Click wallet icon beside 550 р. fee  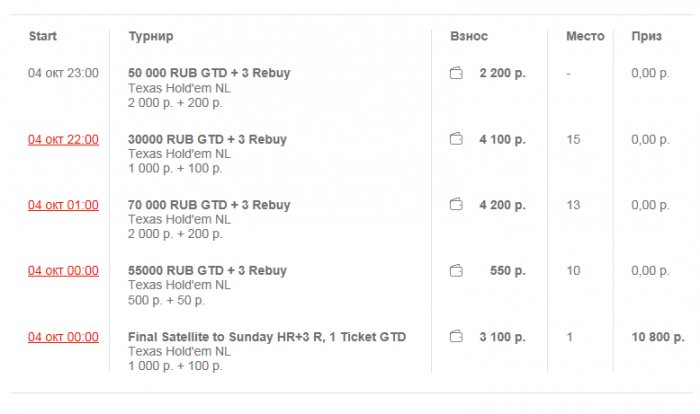coord(456,271)
